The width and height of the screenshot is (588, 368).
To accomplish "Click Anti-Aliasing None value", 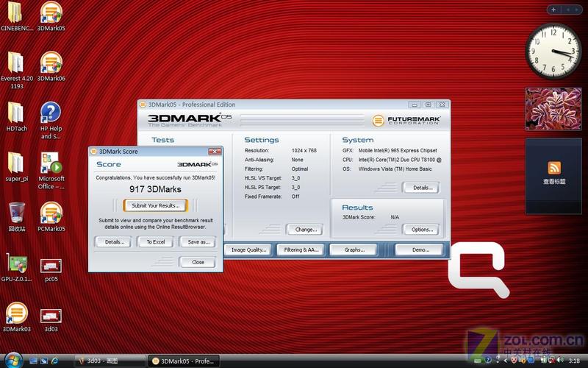I will pyautogui.click(x=298, y=160).
